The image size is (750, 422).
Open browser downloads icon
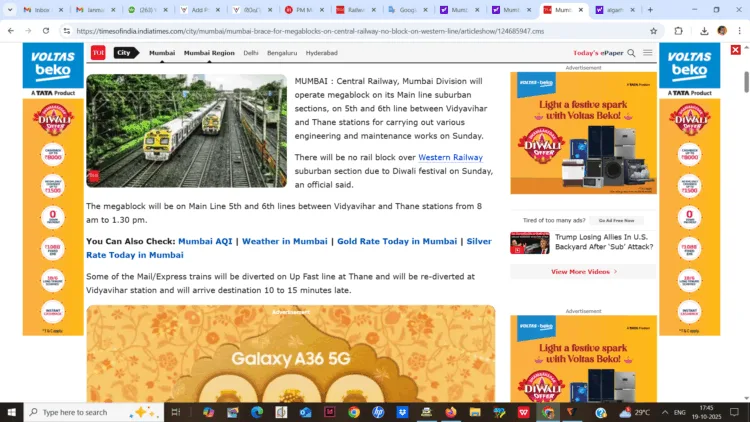click(704, 31)
